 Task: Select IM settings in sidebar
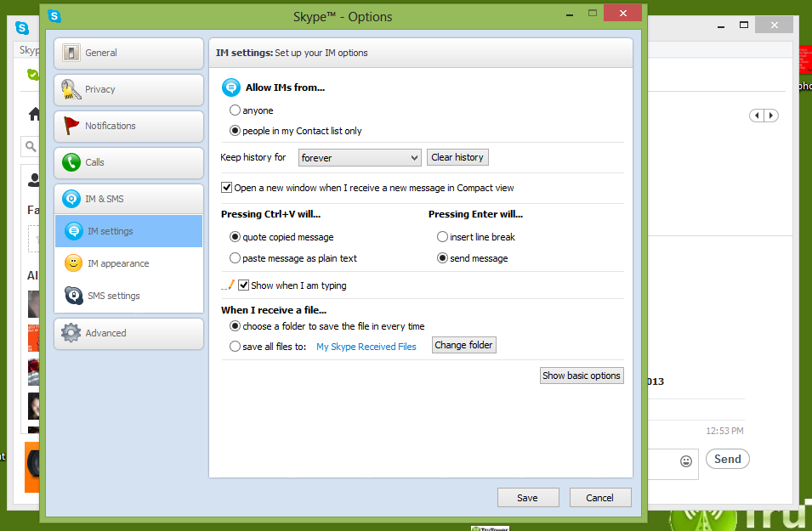(128, 231)
